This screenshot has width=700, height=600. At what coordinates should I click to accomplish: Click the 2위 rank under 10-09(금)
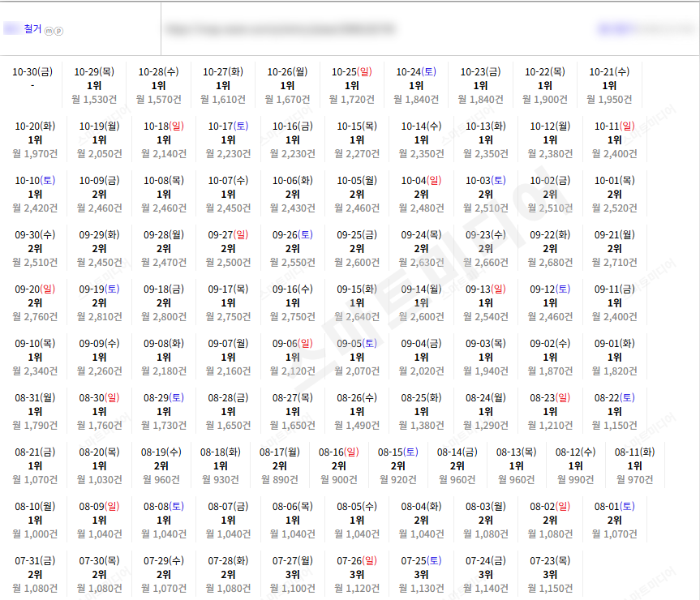click(x=100, y=195)
